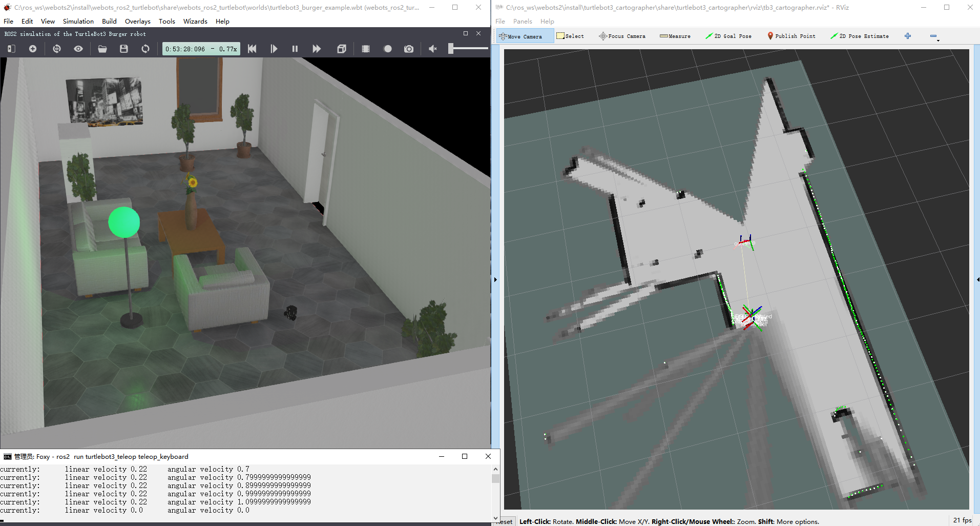
Task: Select the Move Camera tool in RViz
Action: (524, 36)
